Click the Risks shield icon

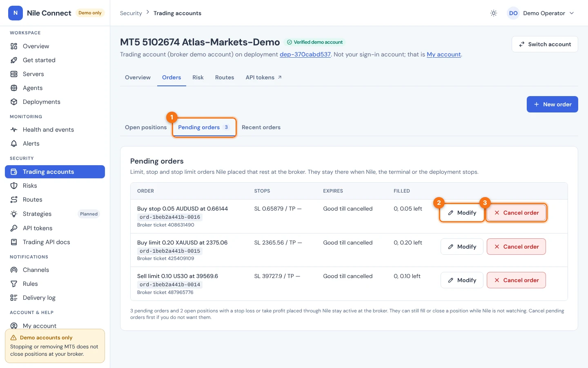(14, 186)
